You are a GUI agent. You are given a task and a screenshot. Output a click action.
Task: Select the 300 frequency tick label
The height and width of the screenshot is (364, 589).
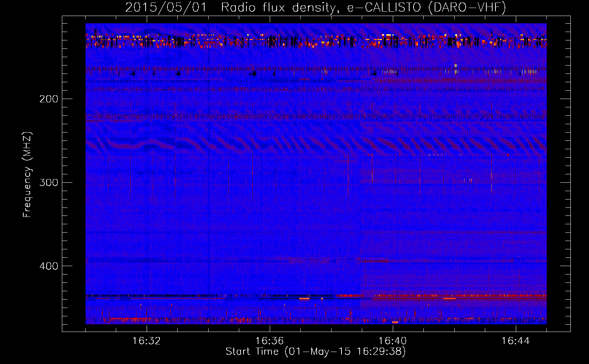coord(48,182)
